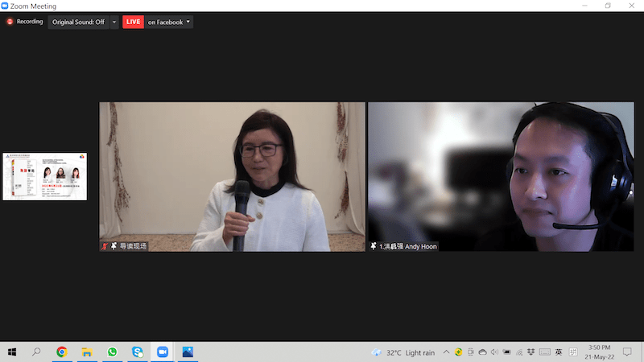Launch Google Chrome from the taskbar
The image size is (644, 362).
click(x=62, y=352)
